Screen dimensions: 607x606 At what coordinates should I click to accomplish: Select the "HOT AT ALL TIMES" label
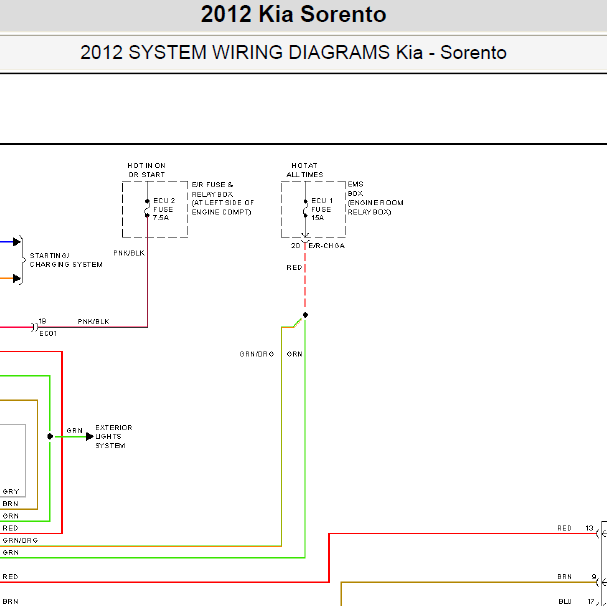point(305,170)
